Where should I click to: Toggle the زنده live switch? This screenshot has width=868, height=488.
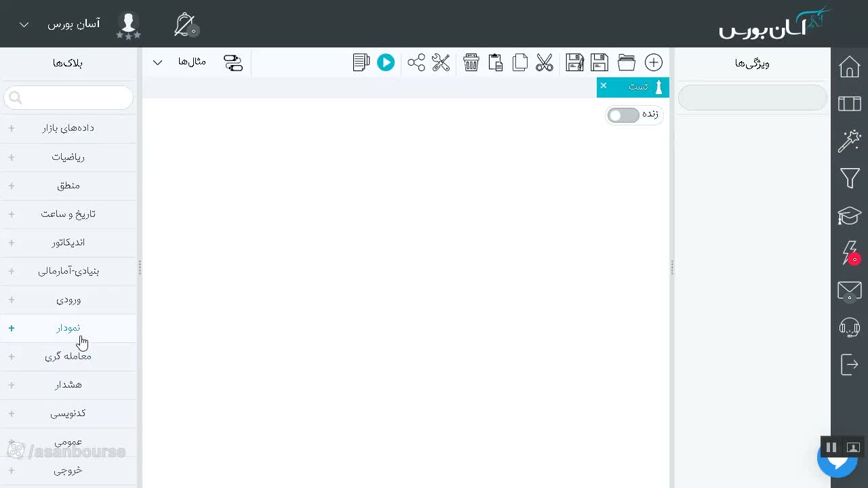pyautogui.click(x=623, y=115)
